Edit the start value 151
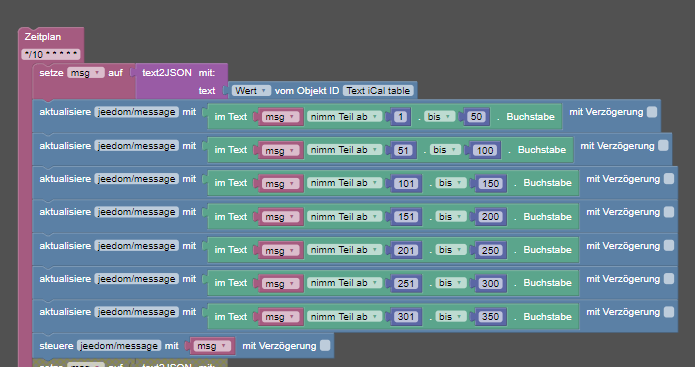 click(406, 217)
